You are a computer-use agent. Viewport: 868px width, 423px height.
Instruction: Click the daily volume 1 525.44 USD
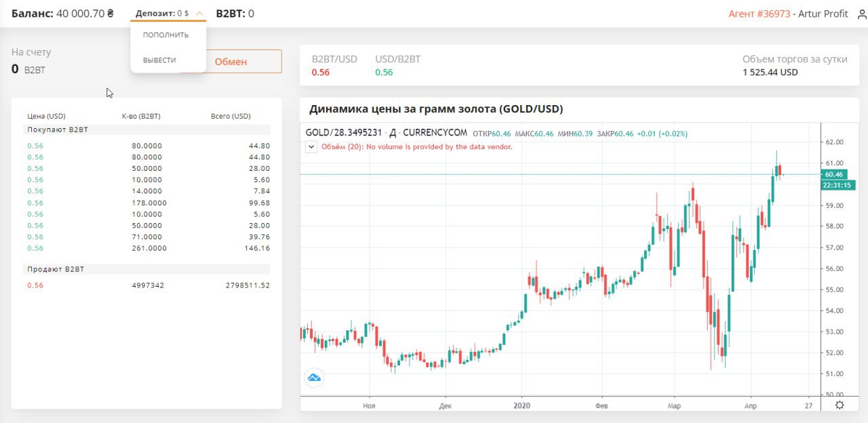pos(770,72)
